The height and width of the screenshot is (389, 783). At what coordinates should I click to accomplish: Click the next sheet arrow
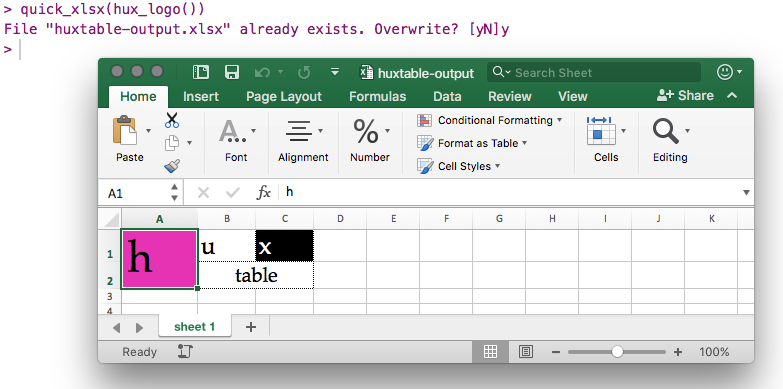(139, 328)
